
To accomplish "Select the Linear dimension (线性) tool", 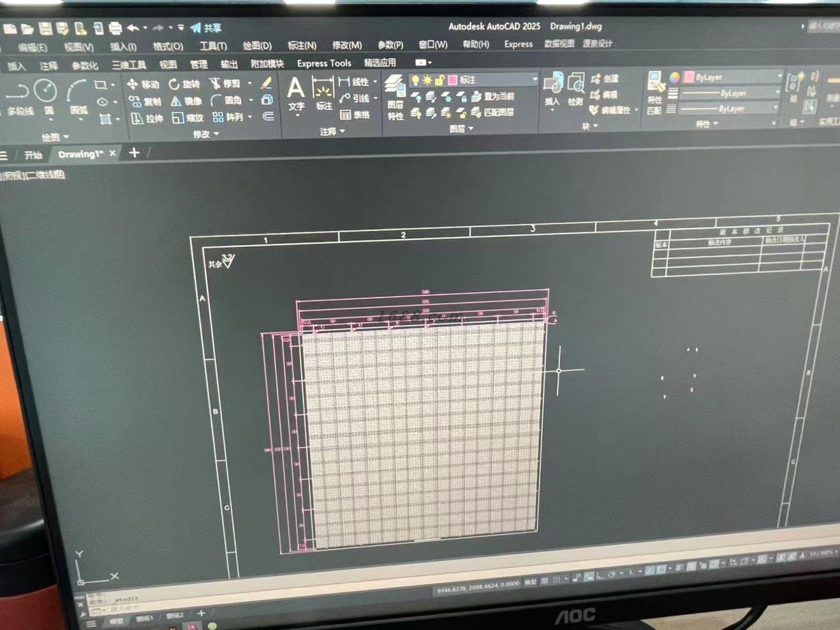I will (x=354, y=82).
